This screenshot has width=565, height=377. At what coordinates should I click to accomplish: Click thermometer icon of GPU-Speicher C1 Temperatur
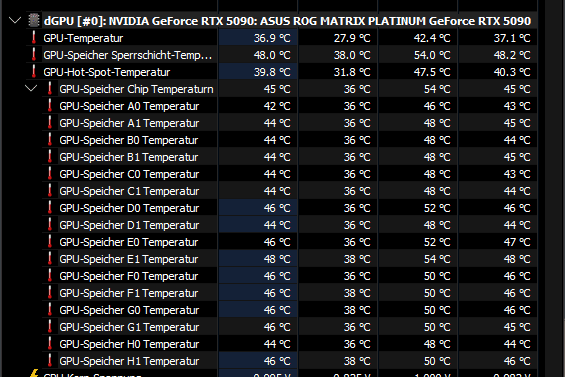[x=50, y=190]
